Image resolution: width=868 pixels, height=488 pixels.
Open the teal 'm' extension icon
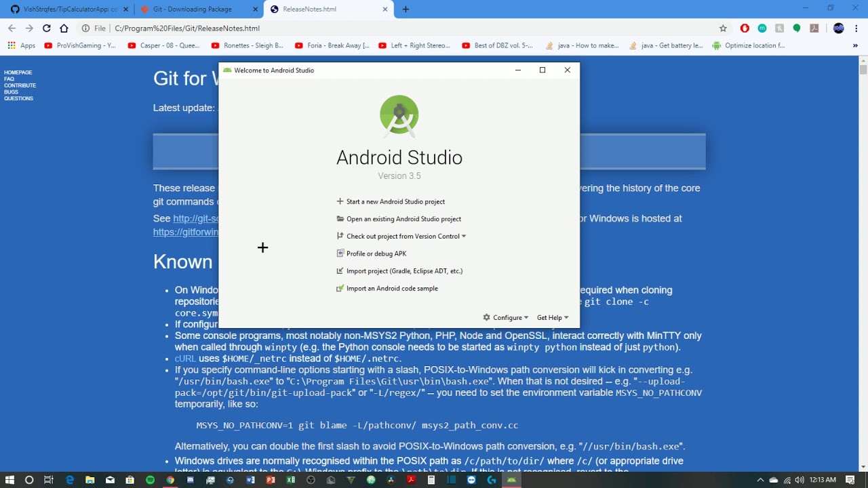tap(762, 28)
